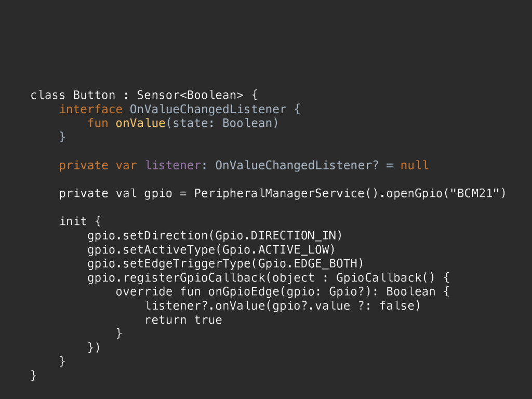
Task: Click the yellow onValue function name
Action: [x=140, y=123]
